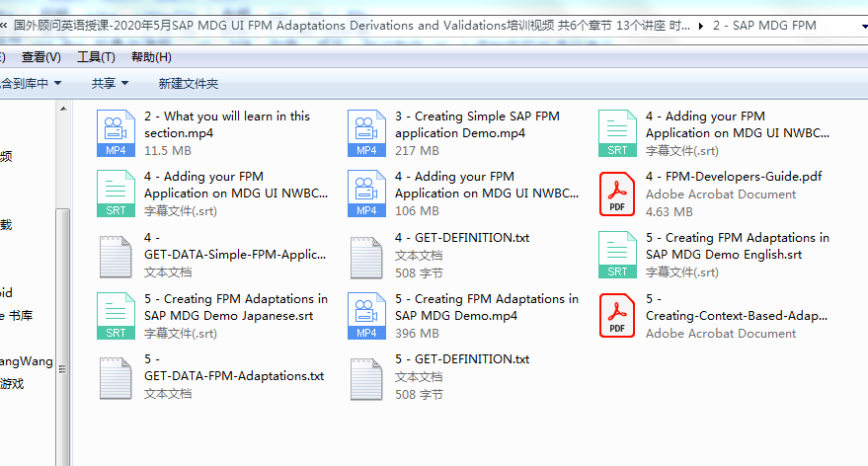Image resolution: width=868 pixels, height=466 pixels.
Task: Select 'Creating-Context-Based-Adap...' file name
Action: click(x=737, y=307)
